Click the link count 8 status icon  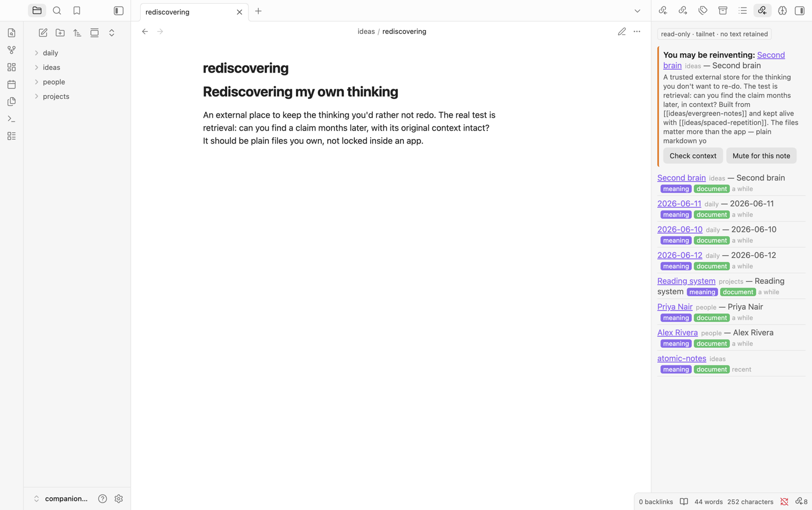[801, 502]
